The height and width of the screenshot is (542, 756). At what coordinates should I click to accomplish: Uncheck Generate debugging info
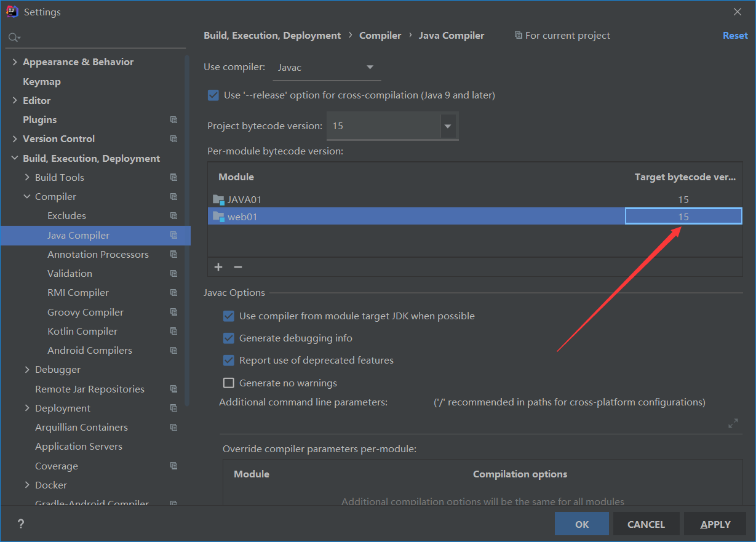pyautogui.click(x=229, y=338)
